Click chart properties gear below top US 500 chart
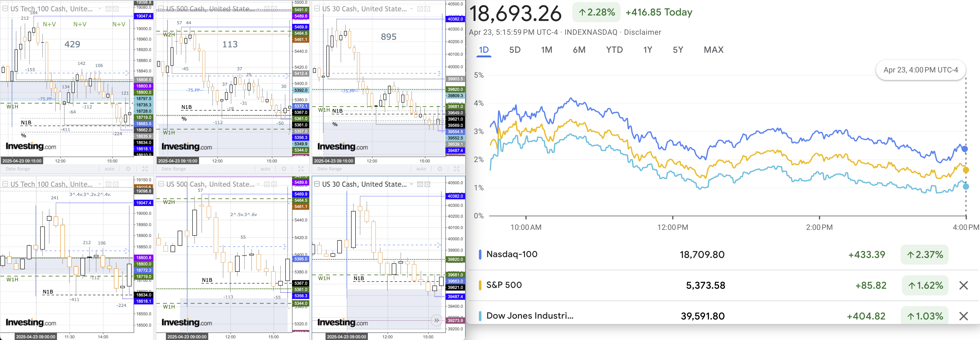980x340 pixels. point(284,169)
